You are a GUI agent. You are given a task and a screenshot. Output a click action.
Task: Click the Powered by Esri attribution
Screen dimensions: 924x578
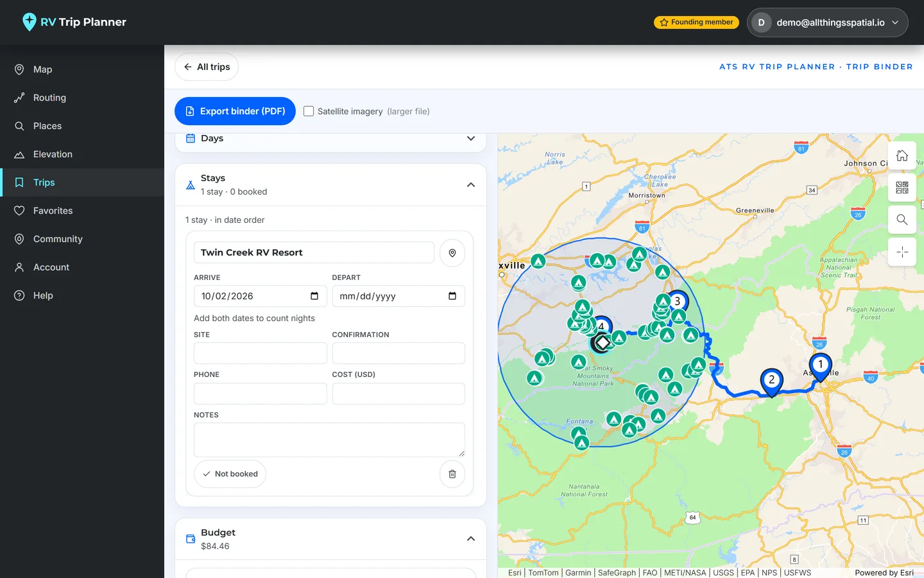884,573
